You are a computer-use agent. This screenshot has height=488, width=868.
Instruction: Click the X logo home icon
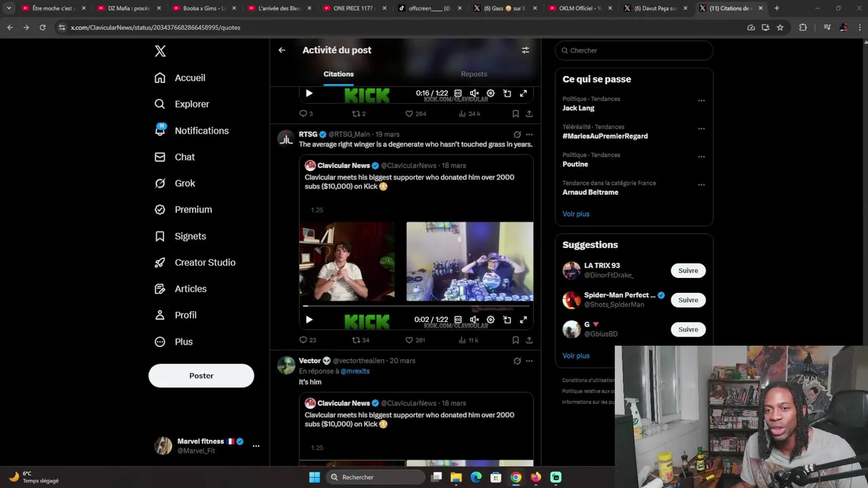(160, 51)
